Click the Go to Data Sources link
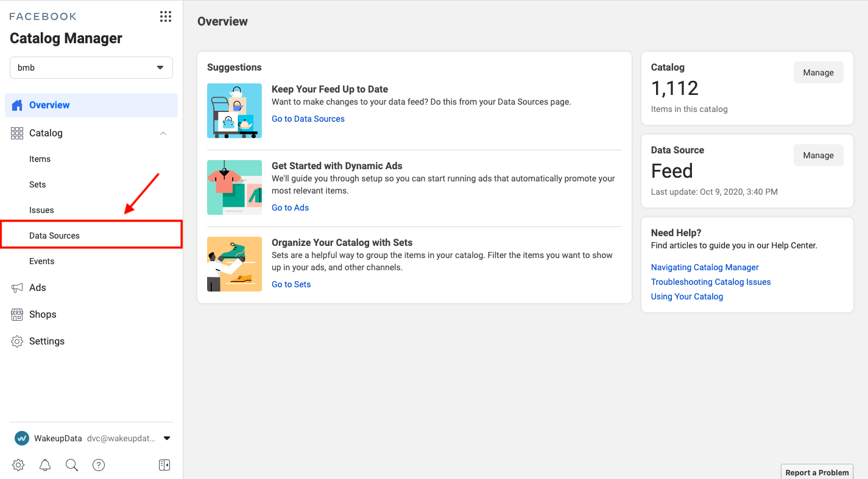868x479 pixels. point(308,119)
